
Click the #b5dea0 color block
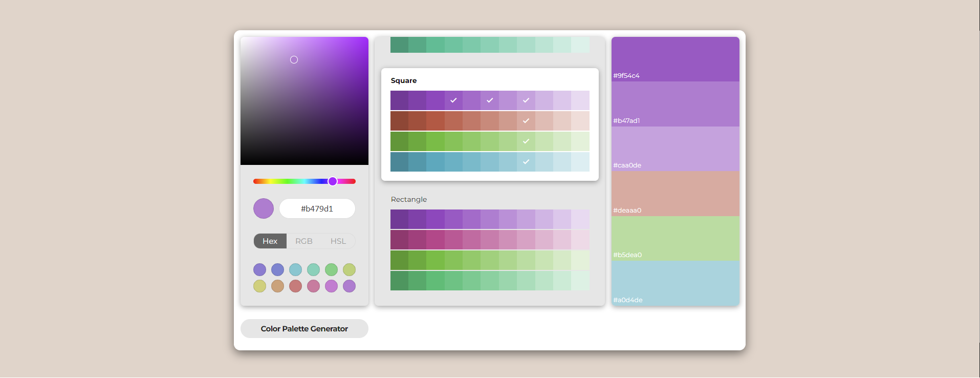(676, 239)
